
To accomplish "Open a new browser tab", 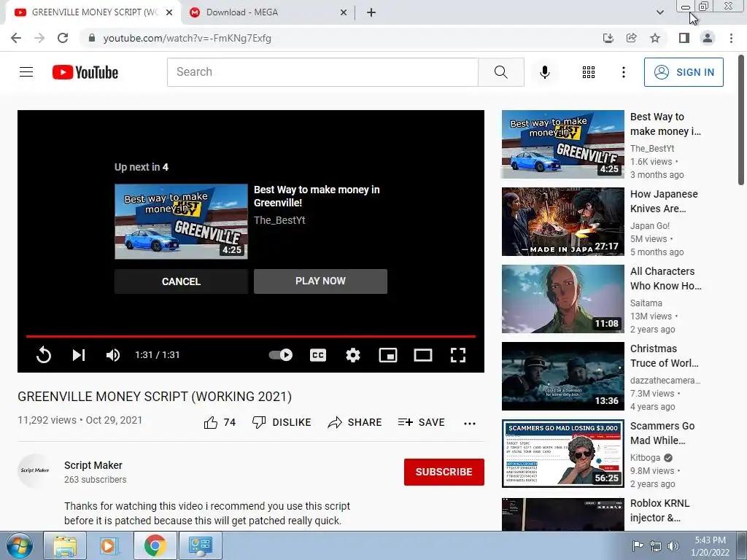I will (371, 13).
